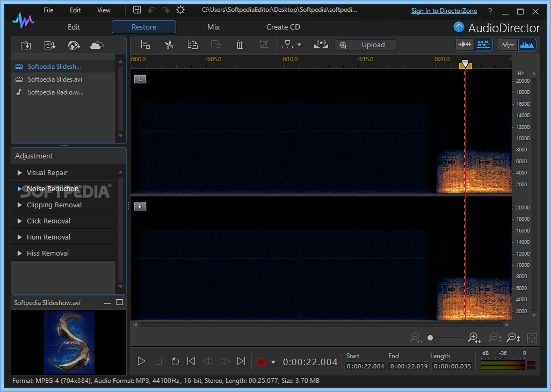
Task: Click the globe download media icon
Action: click(74, 45)
